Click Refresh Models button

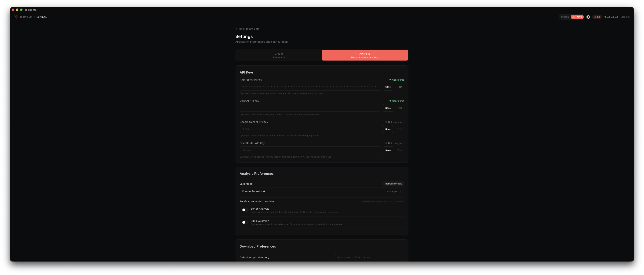[x=393, y=184]
